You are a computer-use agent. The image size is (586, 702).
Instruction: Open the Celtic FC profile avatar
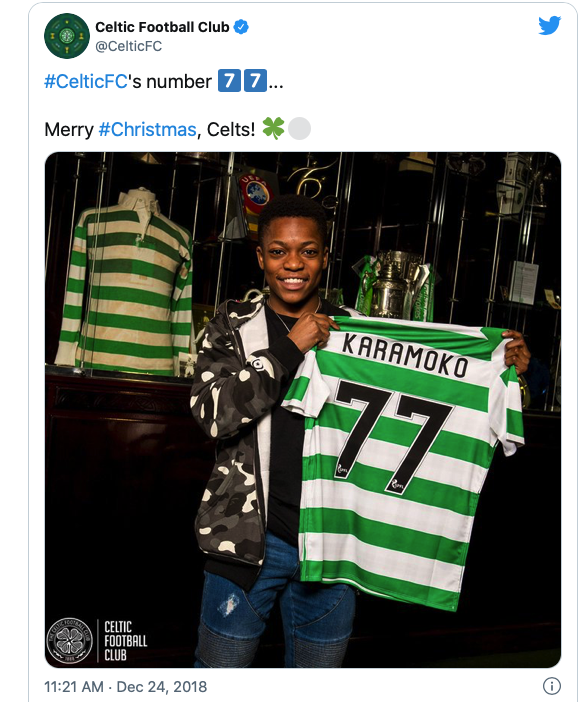pyautogui.click(x=67, y=36)
